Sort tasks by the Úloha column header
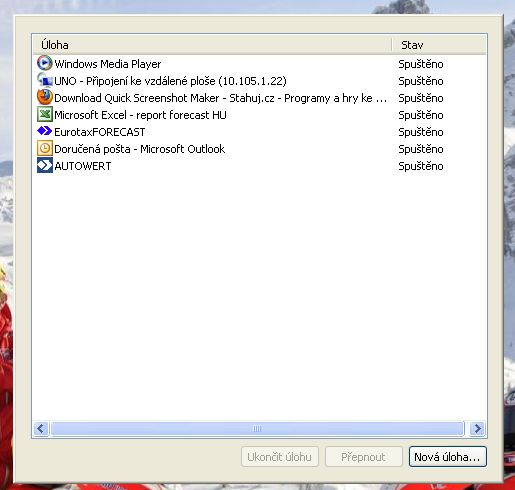515x490 pixels. (212, 45)
